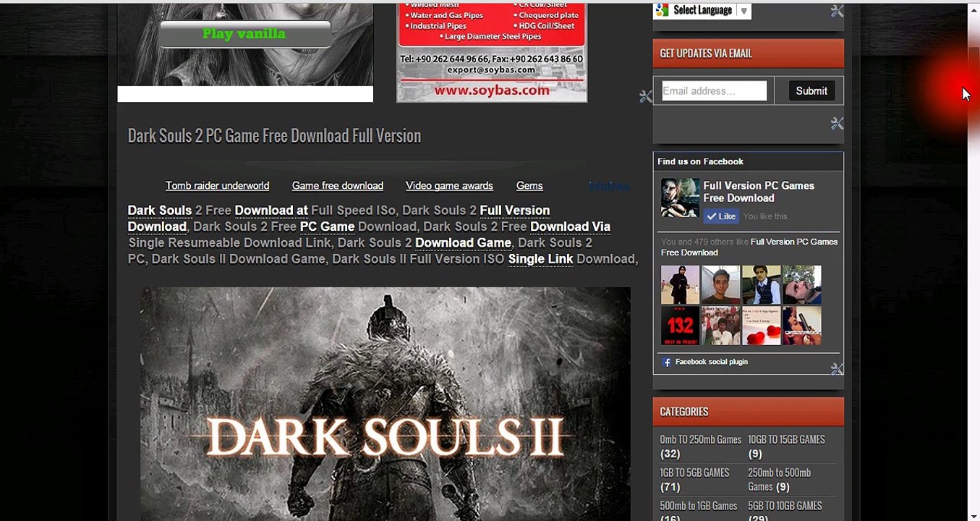Viewport: 980px width, 521px height.
Task: Open the www.soybas.com advertisement
Action: coord(492,52)
